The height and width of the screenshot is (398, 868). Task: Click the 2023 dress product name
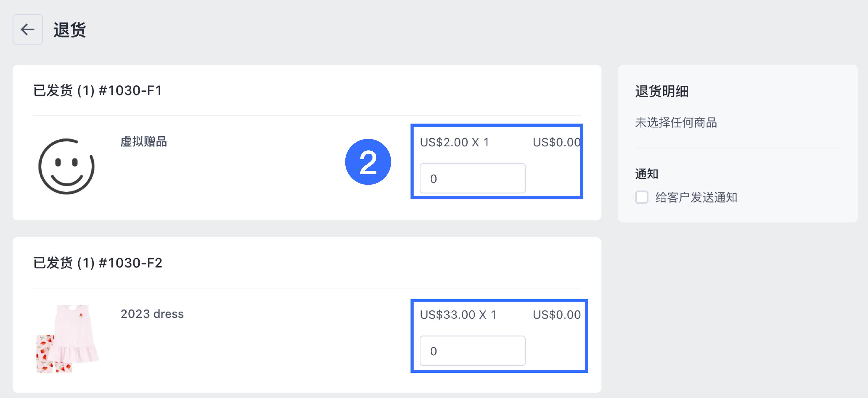point(152,314)
